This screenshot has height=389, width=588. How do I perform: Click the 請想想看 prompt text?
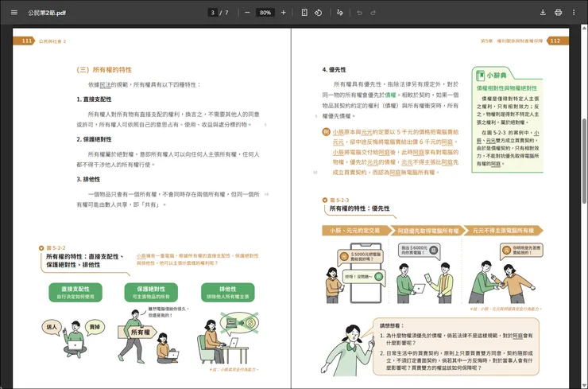pos(392,325)
